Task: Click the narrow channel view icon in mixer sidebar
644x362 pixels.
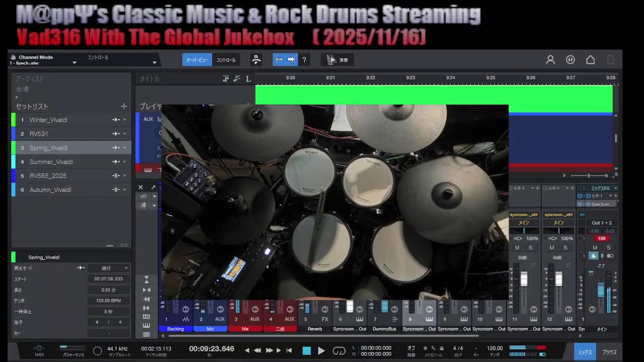Action: [146, 290]
